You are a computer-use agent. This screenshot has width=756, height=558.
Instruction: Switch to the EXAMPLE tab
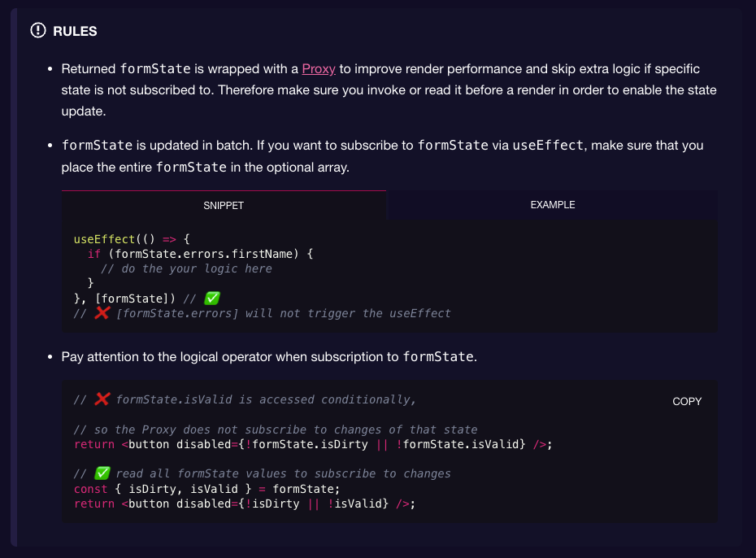click(x=552, y=205)
